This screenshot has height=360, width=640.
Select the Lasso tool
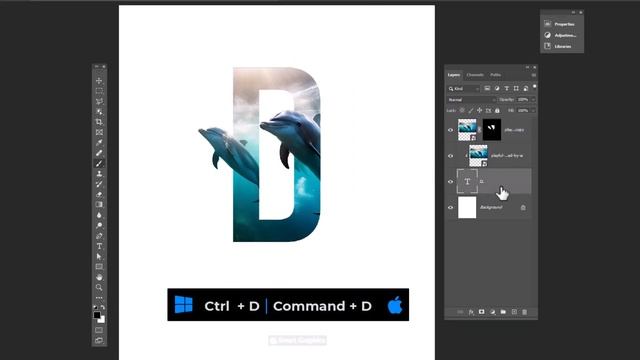click(x=99, y=101)
